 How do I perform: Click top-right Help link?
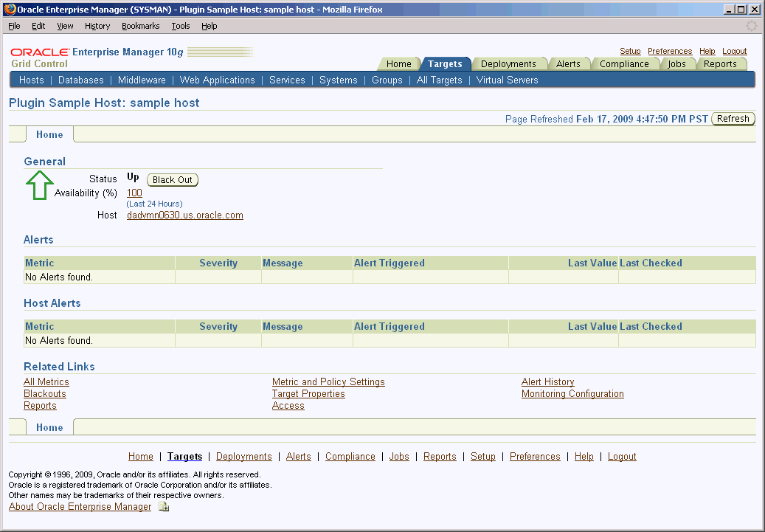707,51
